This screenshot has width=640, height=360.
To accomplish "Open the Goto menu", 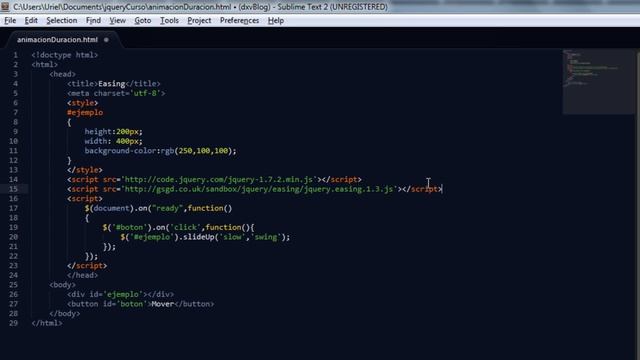I will pos(143,20).
